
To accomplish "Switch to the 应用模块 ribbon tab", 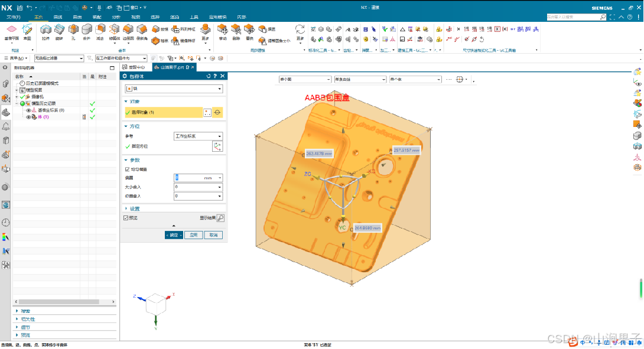I will click(217, 17).
